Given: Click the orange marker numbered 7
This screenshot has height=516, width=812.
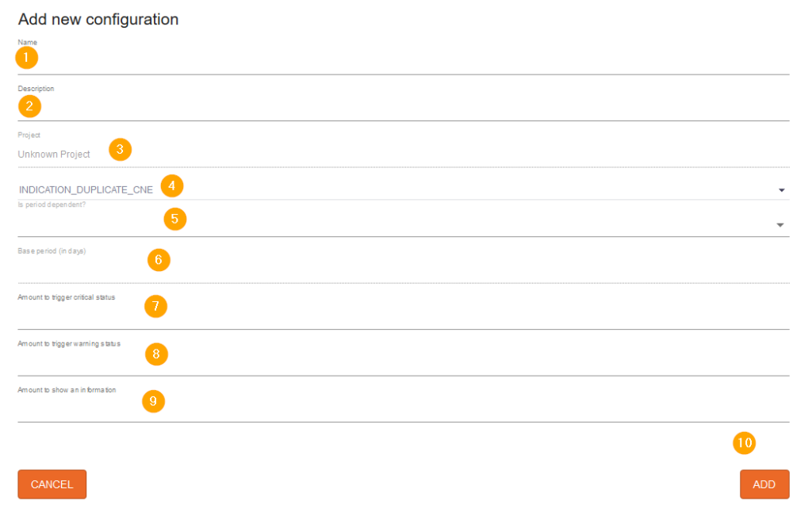Looking at the screenshot, I should point(156,307).
